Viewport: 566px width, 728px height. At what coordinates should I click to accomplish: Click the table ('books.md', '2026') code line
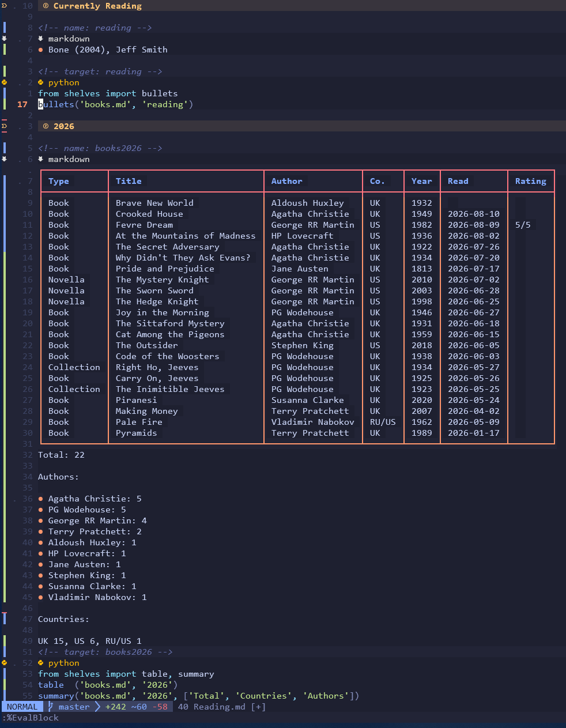click(x=108, y=685)
